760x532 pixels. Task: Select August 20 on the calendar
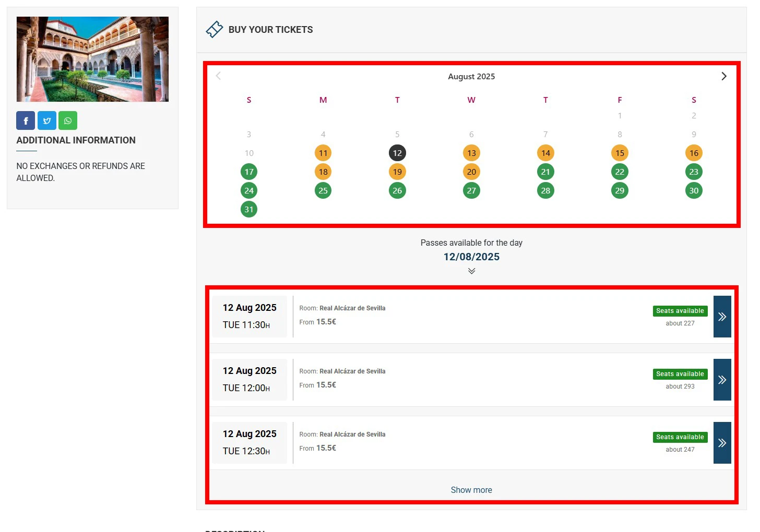[x=471, y=172]
